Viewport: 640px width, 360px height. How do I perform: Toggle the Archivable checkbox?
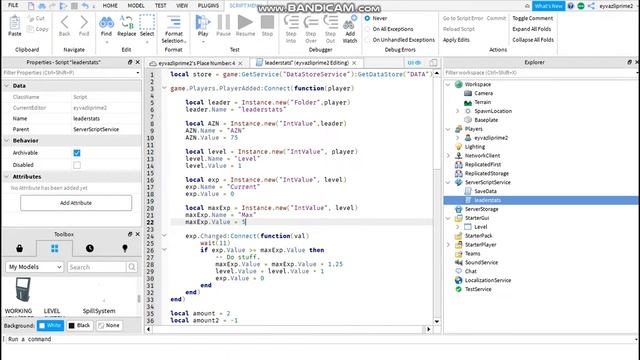coord(77,153)
